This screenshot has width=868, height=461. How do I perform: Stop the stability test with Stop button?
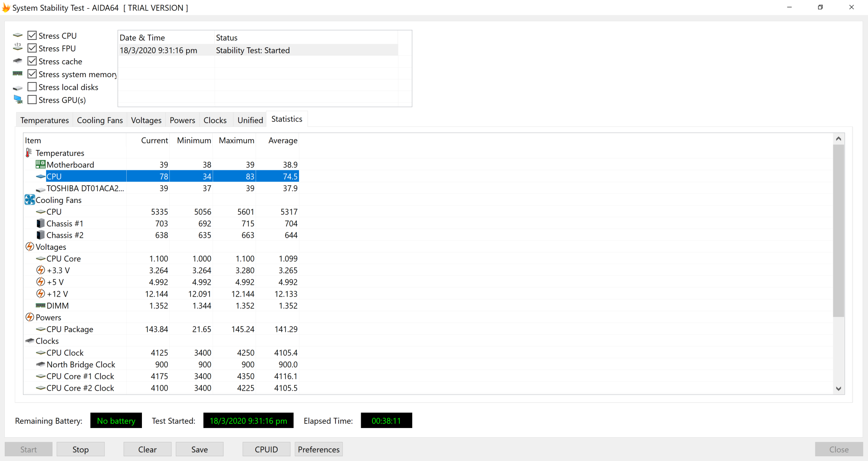click(80, 449)
